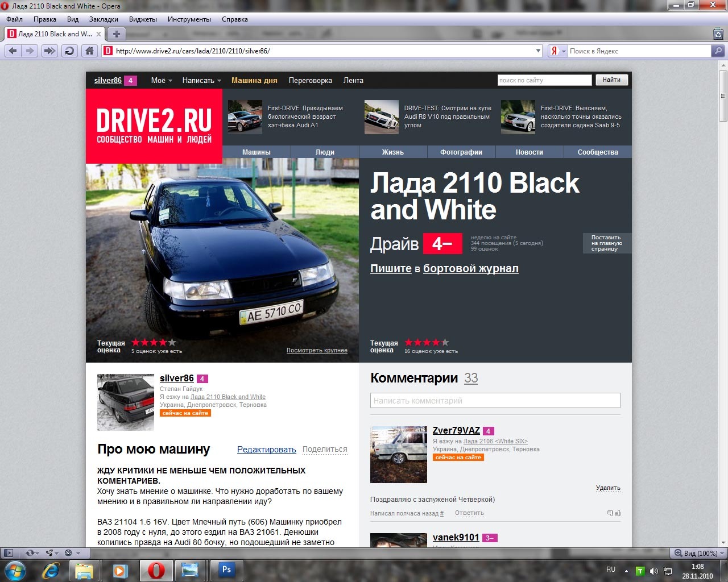Open the Zver79VAZ white car avatar

click(x=399, y=455)
